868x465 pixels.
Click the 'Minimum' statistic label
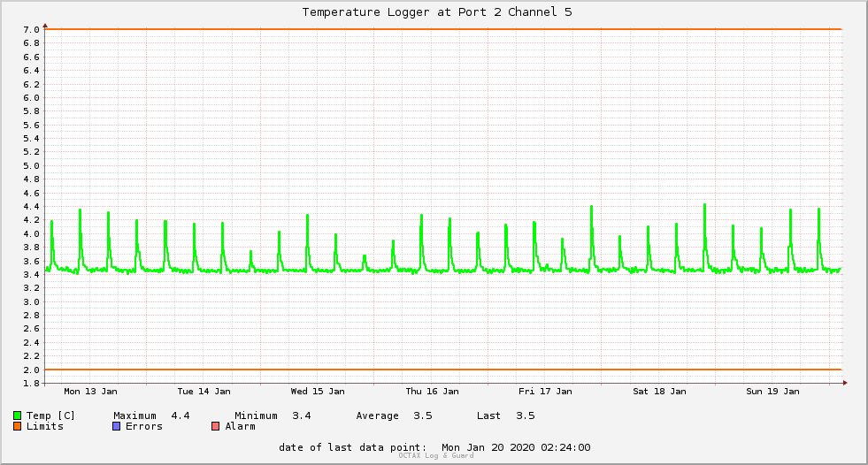click(x=256, y=415)
